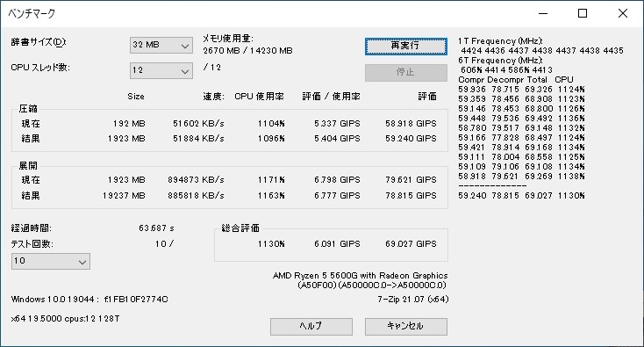Click the 1171% decompression current CPU usage
The height and width of the screenshot is (347, 644).
(271, 180)
